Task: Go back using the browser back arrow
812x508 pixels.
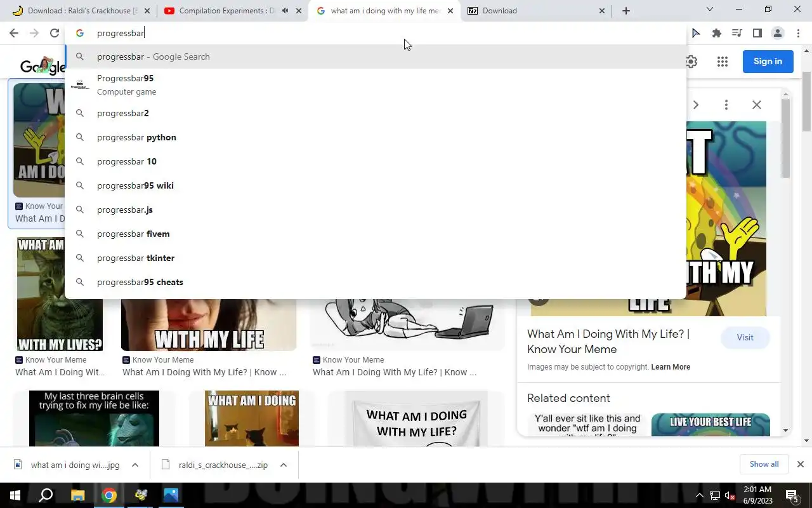Action: (x=14, y=33)
